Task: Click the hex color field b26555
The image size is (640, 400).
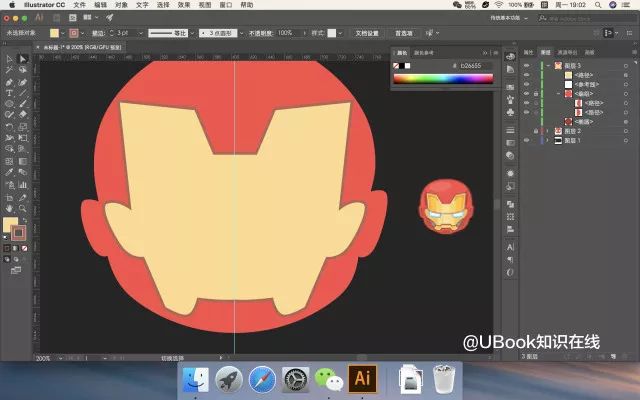Action: [x=475, y=66]
